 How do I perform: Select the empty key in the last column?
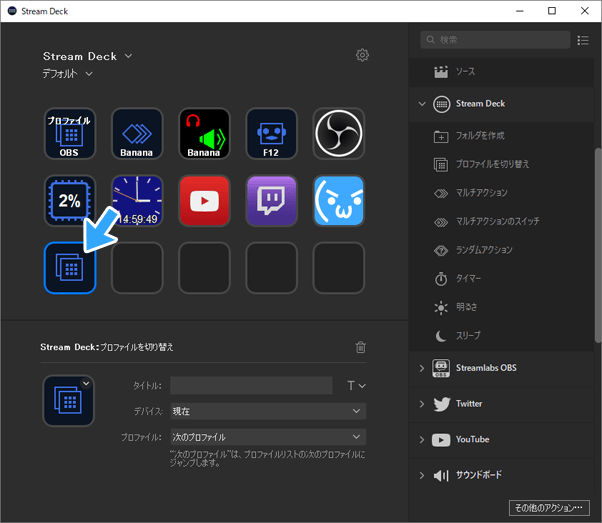tap(339, 268)
